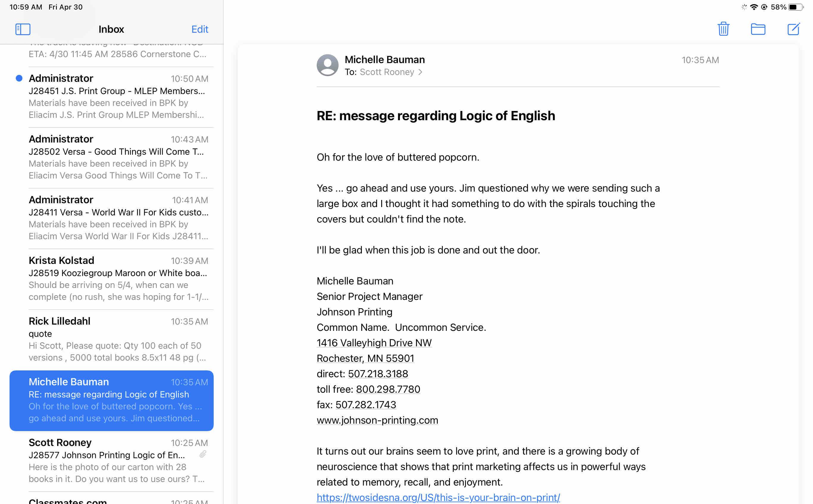Screen dimensions: 813x504
Task: Expand the Scott Rooney recipient chevron
Action: point(420,72)
